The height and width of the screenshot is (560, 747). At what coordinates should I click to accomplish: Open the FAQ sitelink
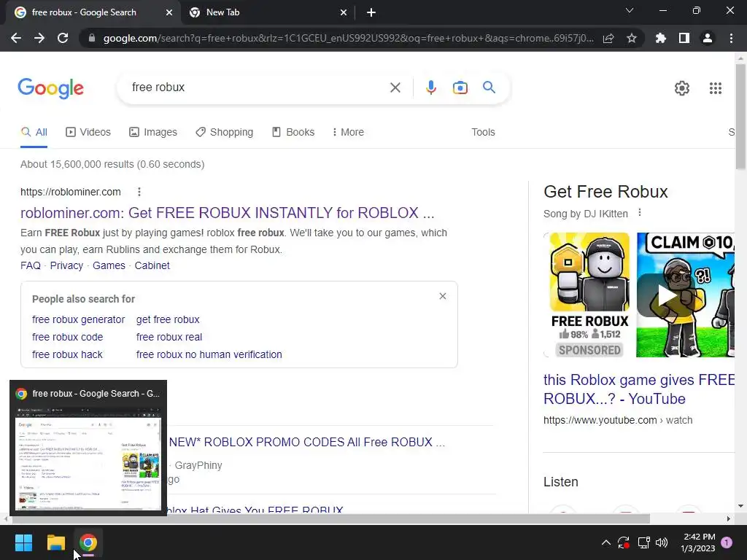[31, 265]
